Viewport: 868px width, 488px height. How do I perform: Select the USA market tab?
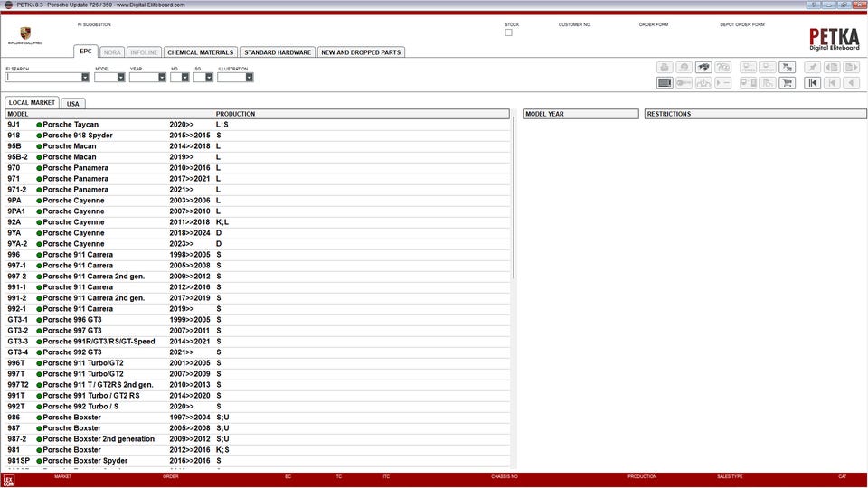73,103
